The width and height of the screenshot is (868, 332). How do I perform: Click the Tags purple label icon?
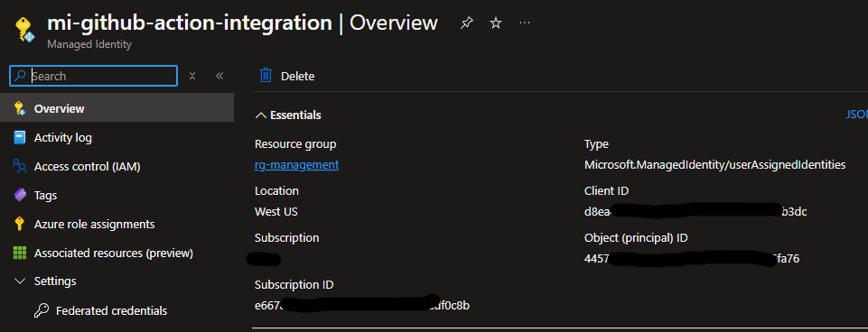[x=20, y=196]
